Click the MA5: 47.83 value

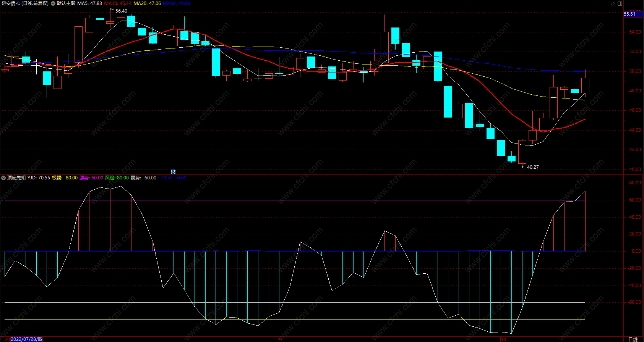tap(89, 3)
